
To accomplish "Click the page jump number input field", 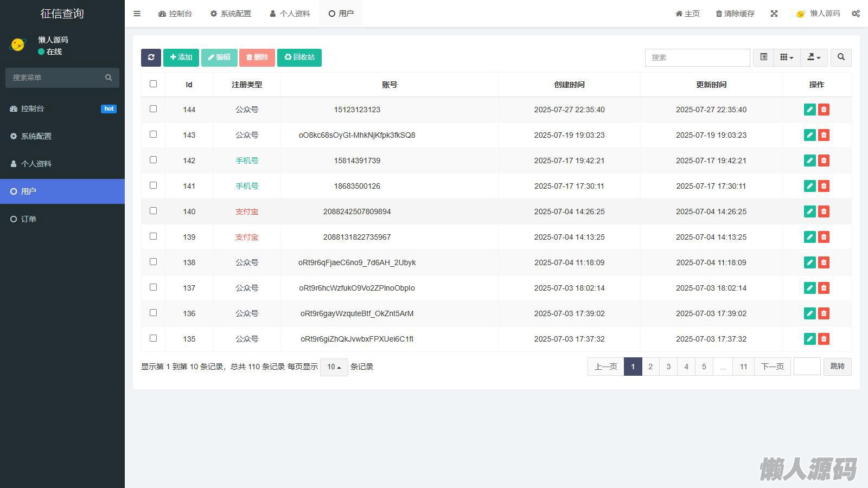I will click(807, 367).
